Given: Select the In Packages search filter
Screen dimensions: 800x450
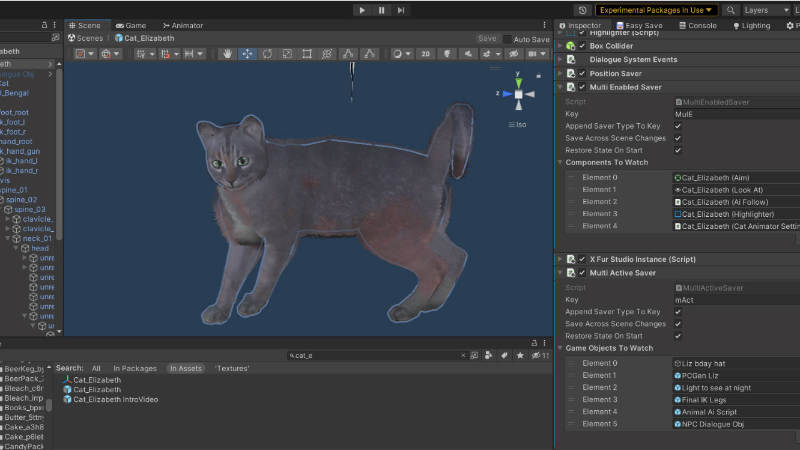Looking at the screenshot, I should [x=135, y=368].
